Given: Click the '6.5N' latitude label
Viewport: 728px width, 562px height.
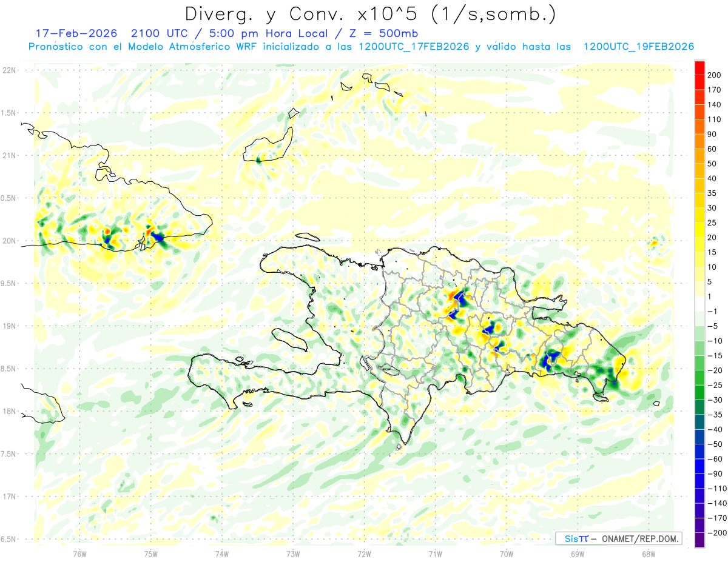Looking at the screenshot, I should point(9,539).
